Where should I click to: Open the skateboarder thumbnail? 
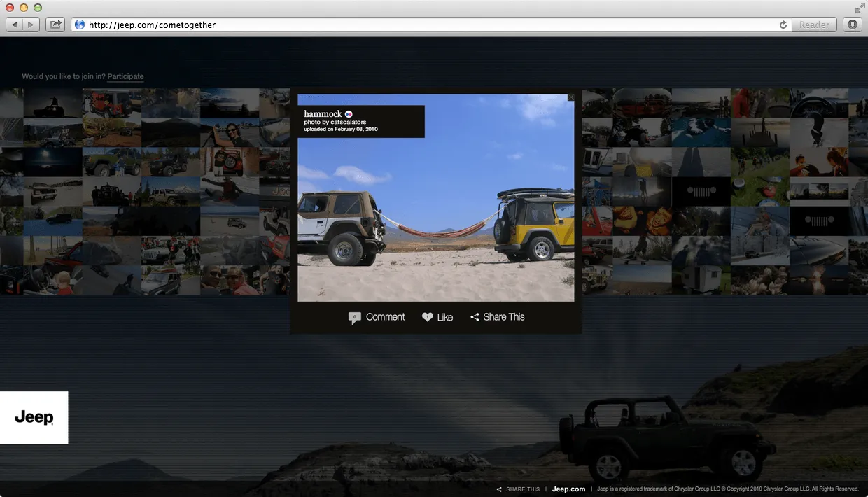coord(643,250)
